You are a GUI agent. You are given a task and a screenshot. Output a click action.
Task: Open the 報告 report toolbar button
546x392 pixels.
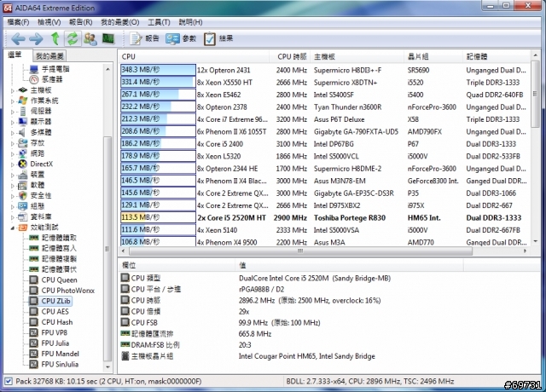(145, 38)
